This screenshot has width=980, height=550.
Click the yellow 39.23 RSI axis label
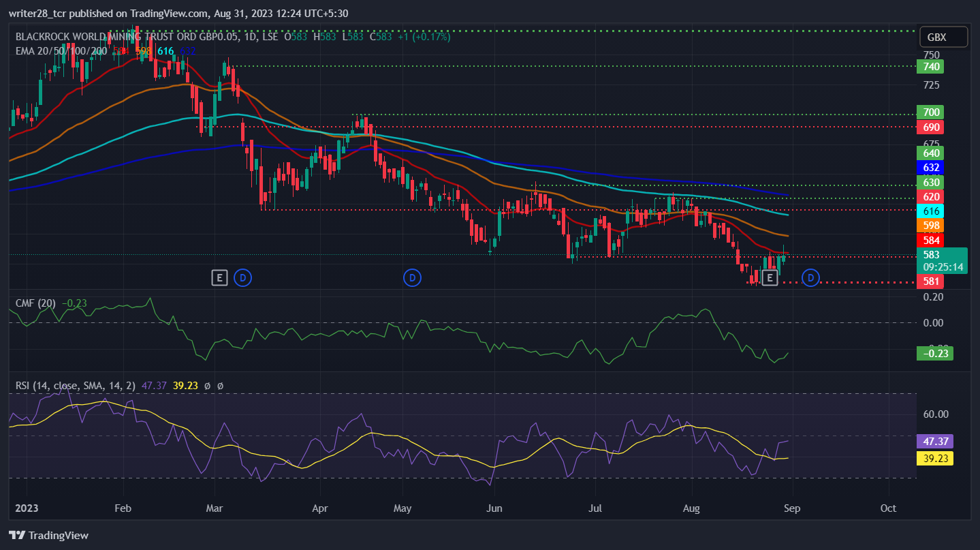click(x=935, y=459)
